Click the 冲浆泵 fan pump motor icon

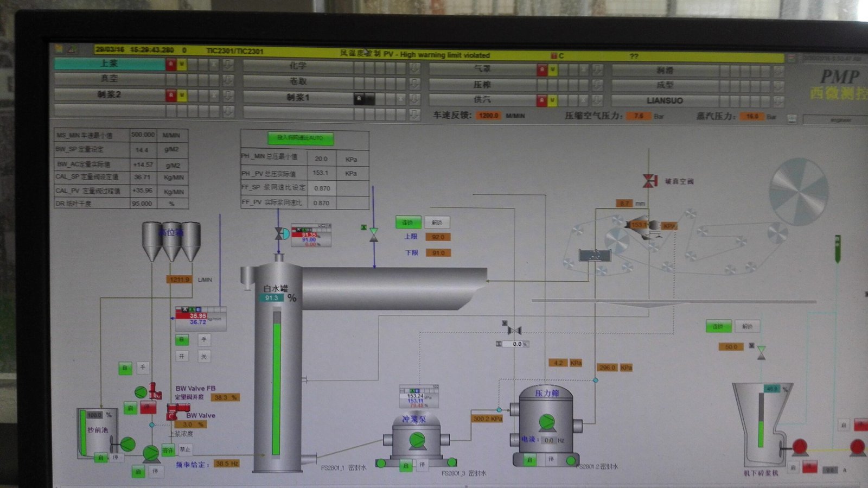[417, 440]
